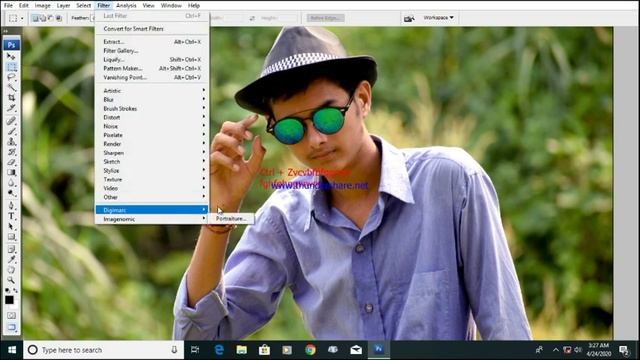640x360 pixels.
Task: Select the Brush tool
Action: pos(11,131)
